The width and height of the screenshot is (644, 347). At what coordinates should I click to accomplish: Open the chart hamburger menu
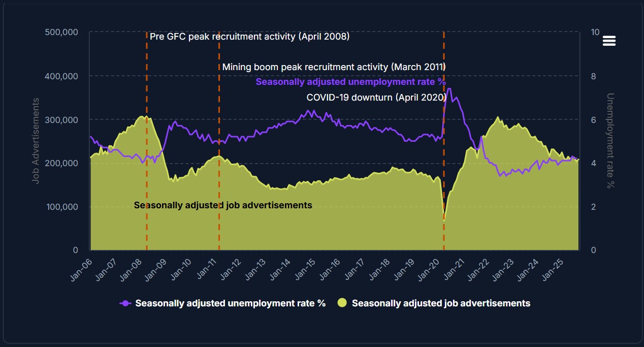609,41
